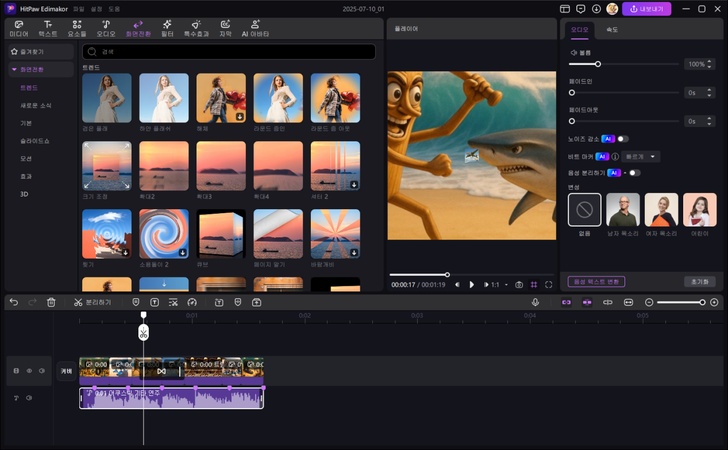Toggle the eye visibility of video track
728x450 pixels.
coord(29,371)
